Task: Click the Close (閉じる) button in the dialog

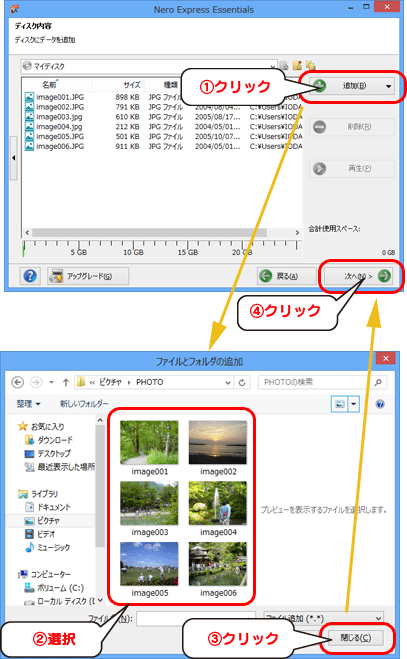Action: (356, 638)
